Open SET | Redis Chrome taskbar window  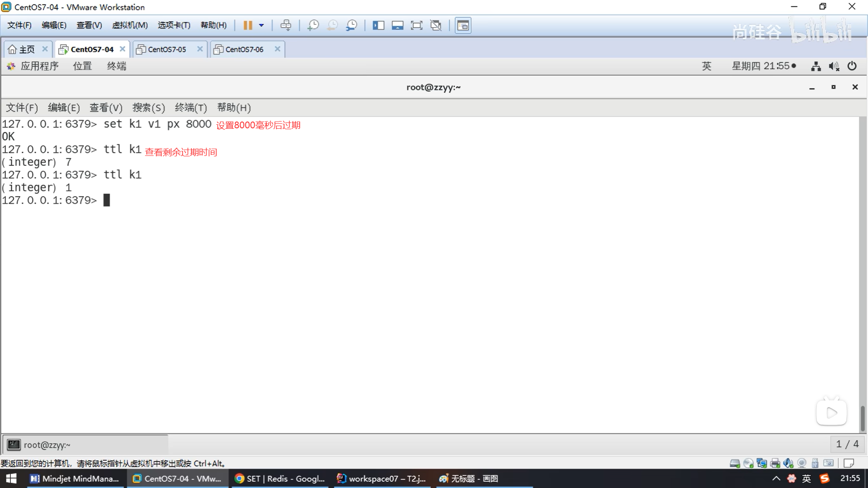(x=280, y=479)
